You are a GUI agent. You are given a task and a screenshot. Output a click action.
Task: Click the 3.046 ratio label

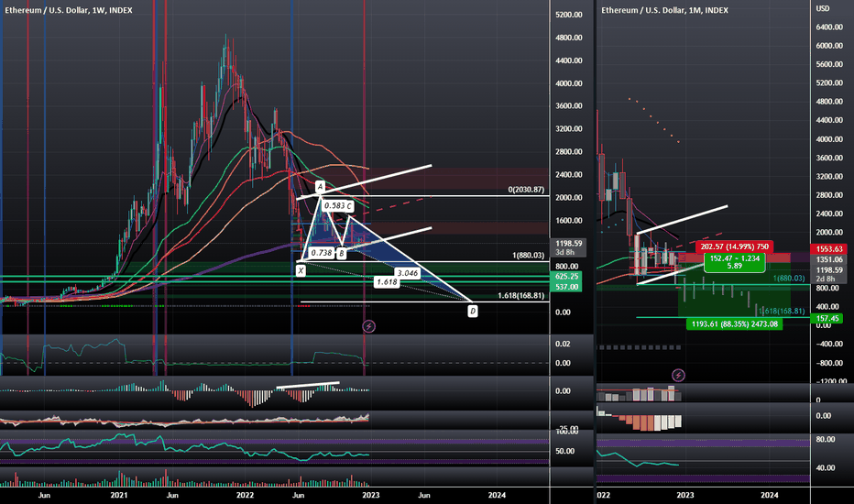408,273
